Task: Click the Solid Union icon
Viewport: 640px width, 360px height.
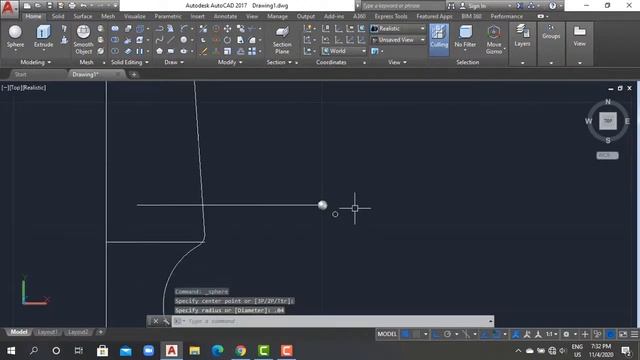Action: 115,29
